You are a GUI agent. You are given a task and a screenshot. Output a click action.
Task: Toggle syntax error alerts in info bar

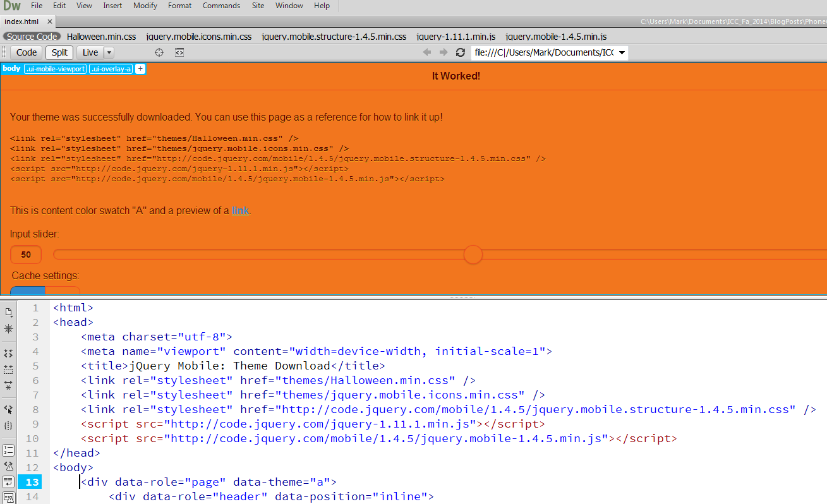pos(9,498)
